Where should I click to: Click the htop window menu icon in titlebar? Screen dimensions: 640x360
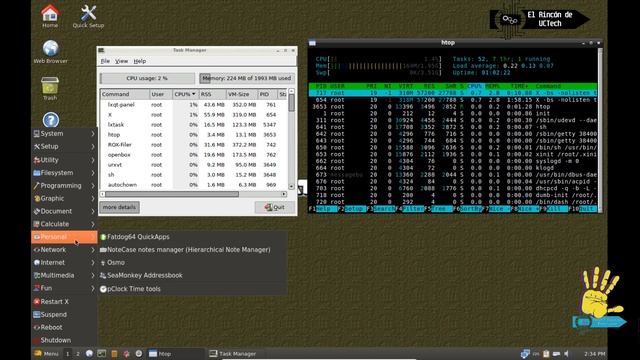tap(312, 42)
